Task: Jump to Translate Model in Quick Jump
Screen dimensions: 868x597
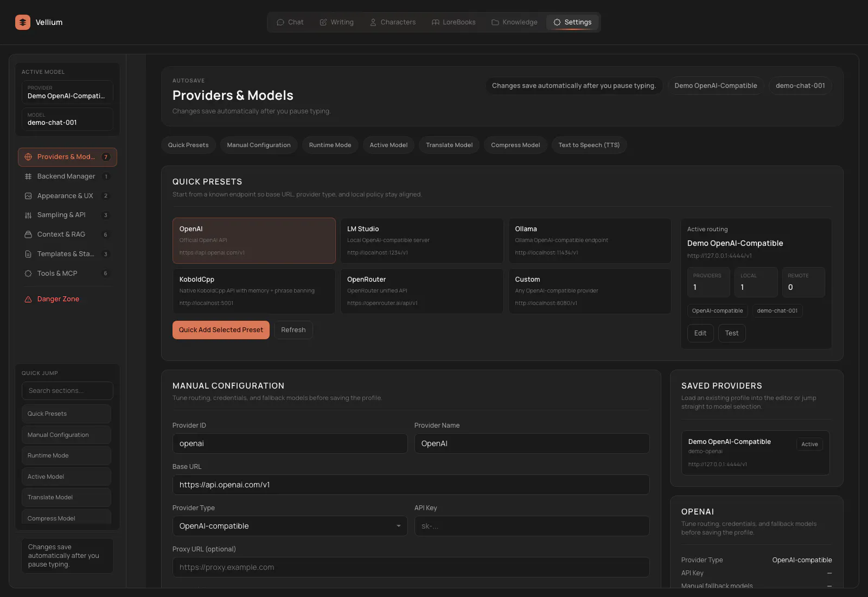Action: [x=66, y=497]
